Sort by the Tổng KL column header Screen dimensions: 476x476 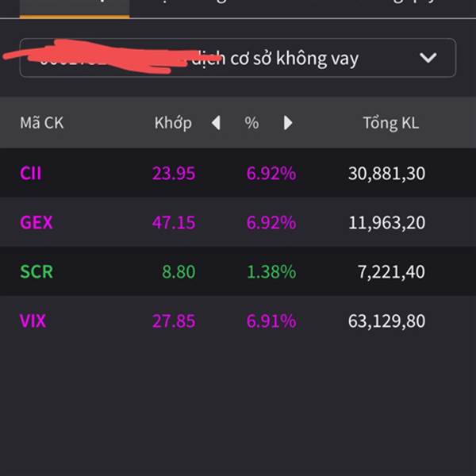tap(390, 123)
